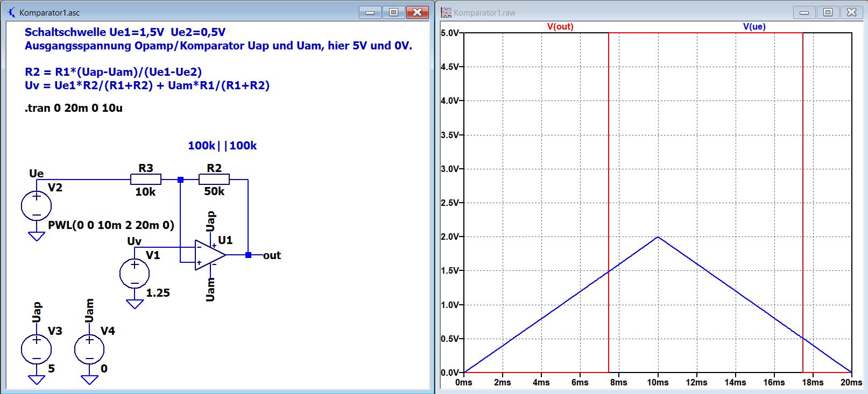Click the V2 reference designator label

(55, 188)
